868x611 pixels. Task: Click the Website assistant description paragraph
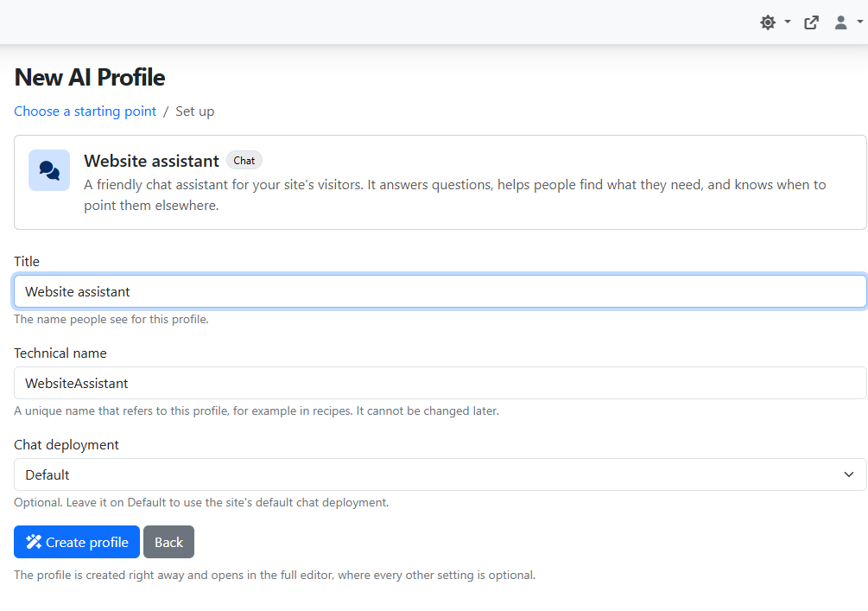coord(455,195)
